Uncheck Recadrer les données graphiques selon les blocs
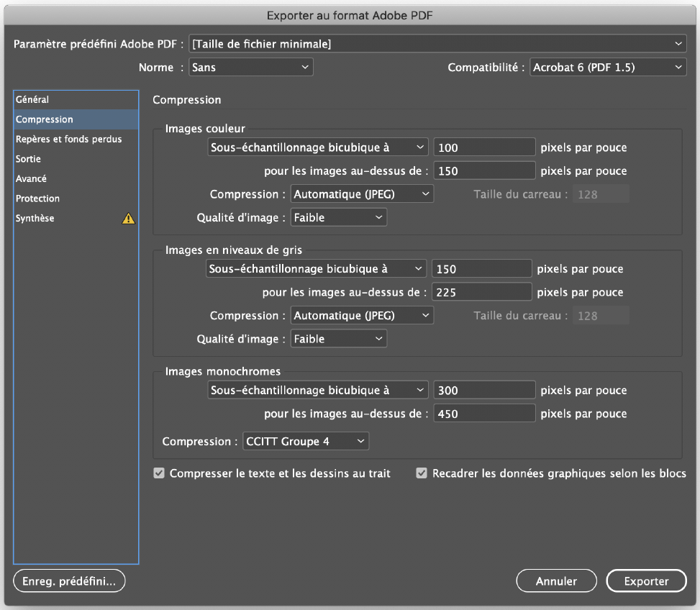Image resolution: width=700 pixels, height=610 pixels. click(x=422, y=473)
